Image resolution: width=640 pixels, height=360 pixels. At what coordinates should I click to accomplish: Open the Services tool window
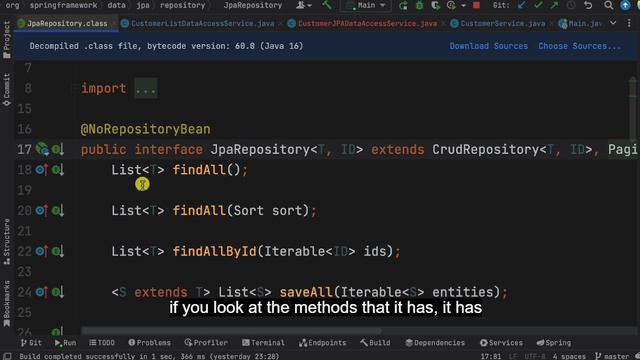pos(501,343)
